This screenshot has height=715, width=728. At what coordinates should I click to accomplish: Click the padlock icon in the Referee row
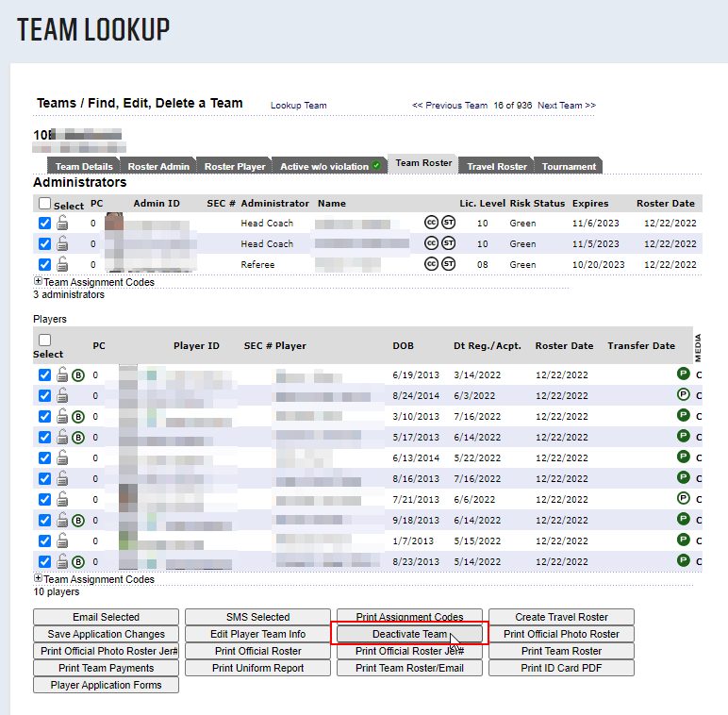(62, 264)
